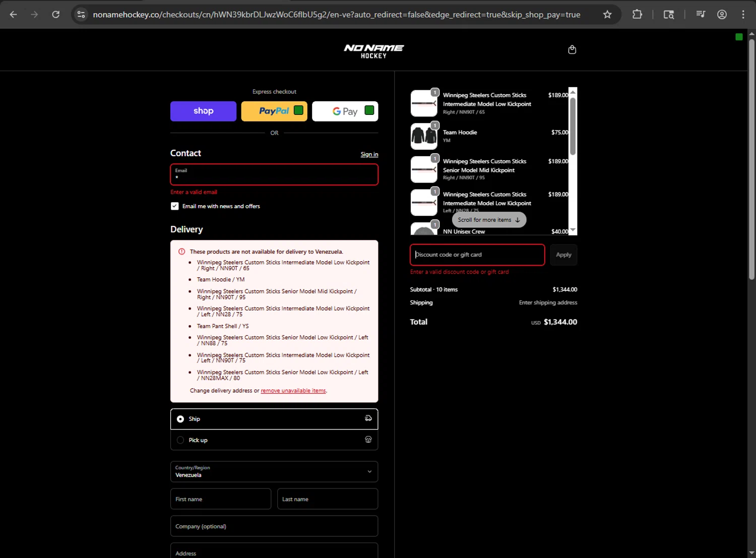This screenshot has height=558, width=756.
Task: Toggle Email me with news and offers
Action: click(174, 206)
